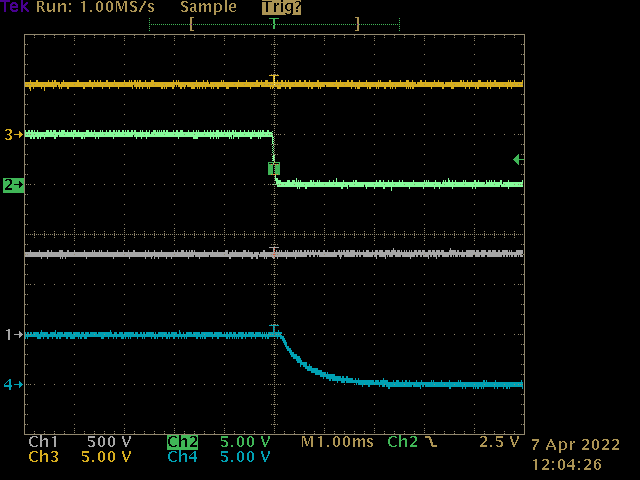Click the Ch4 5.00 V readout
640x480 pixels.
pos(218,457)
